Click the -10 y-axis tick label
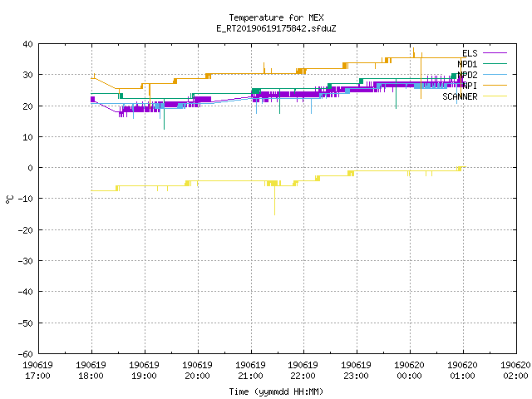 pyautogui.click(x=26, y=199)
